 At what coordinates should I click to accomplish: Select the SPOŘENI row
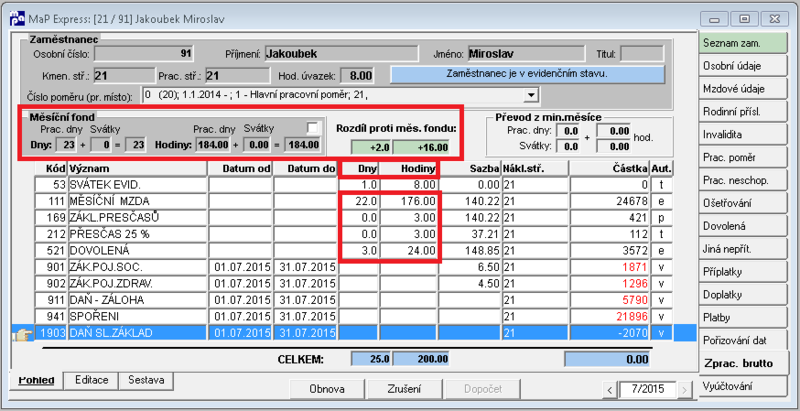pos(354,317)
